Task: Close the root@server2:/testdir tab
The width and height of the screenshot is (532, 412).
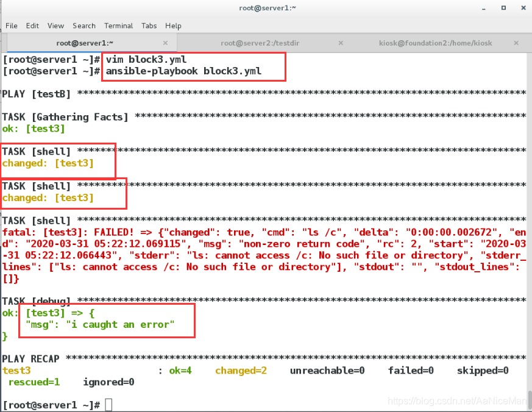Action: click(x=341, y=43)
